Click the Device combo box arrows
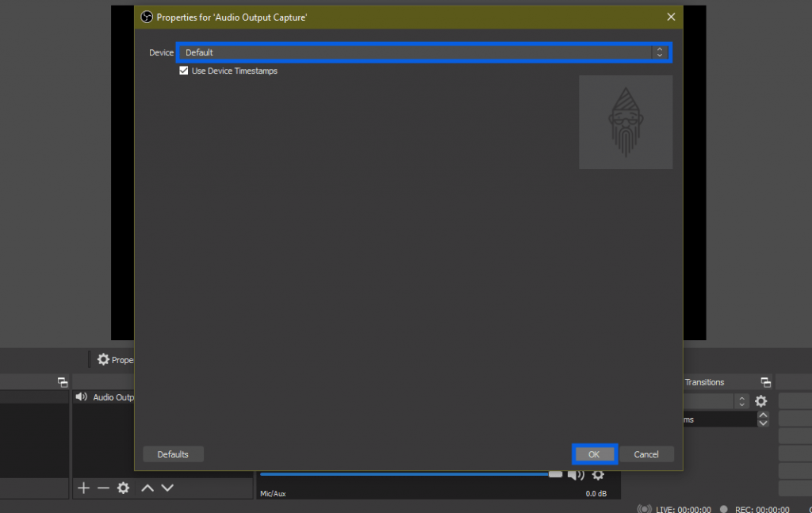The height and width of the screenshot is (513, 812). click(x=660, y=52)
